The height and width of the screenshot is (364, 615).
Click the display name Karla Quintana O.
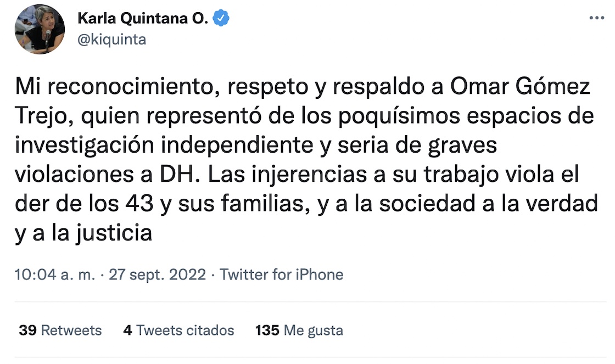click(x=143, y=19)
